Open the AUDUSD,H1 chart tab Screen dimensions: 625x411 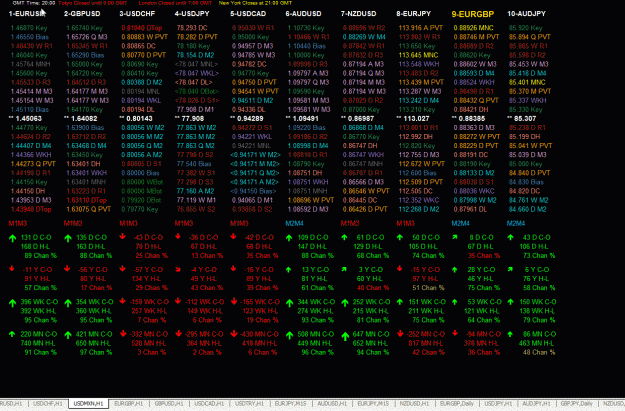click(332, 404)
